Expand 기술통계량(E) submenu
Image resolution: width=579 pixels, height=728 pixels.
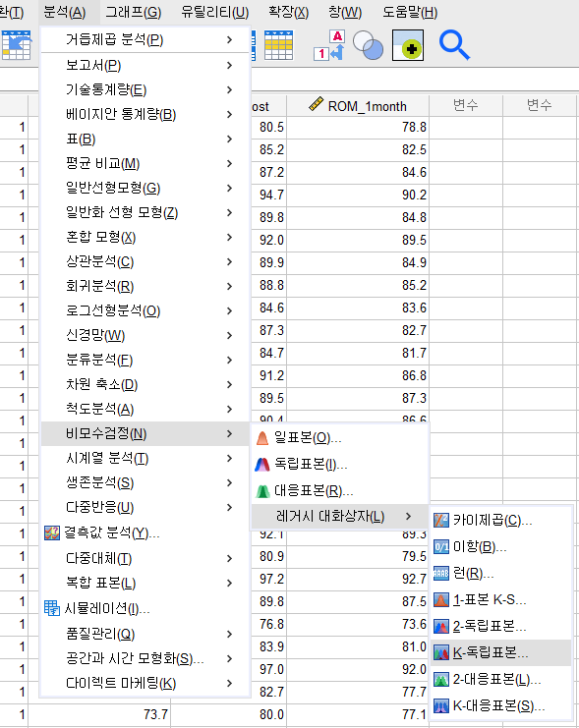[145, 89]
